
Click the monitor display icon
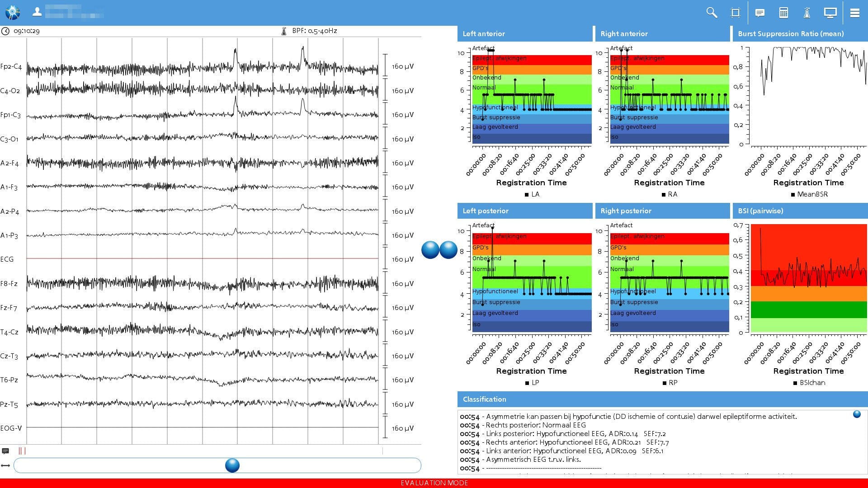[x=830, y=13]
